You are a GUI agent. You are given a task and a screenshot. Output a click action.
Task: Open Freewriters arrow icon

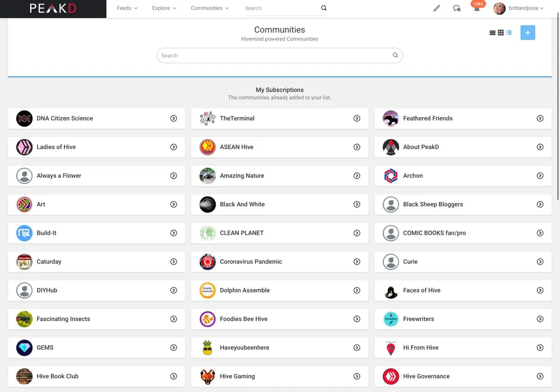coord(540,319)
